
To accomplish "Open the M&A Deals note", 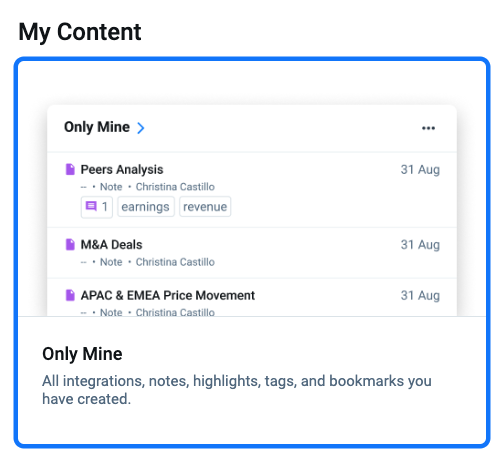I will (x=112, y=245).
